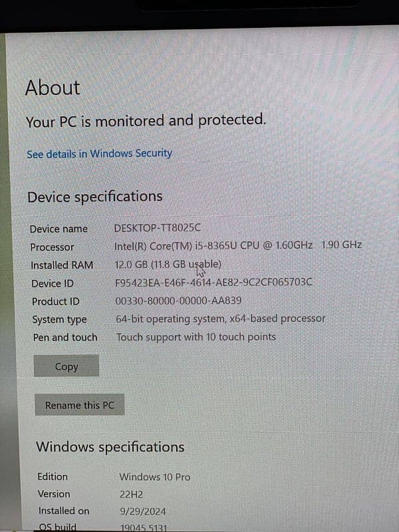The height and width of the screenshot is (532, 399).
Task: Select the Windows 10 Pro edition value
Action: [154, 477]
